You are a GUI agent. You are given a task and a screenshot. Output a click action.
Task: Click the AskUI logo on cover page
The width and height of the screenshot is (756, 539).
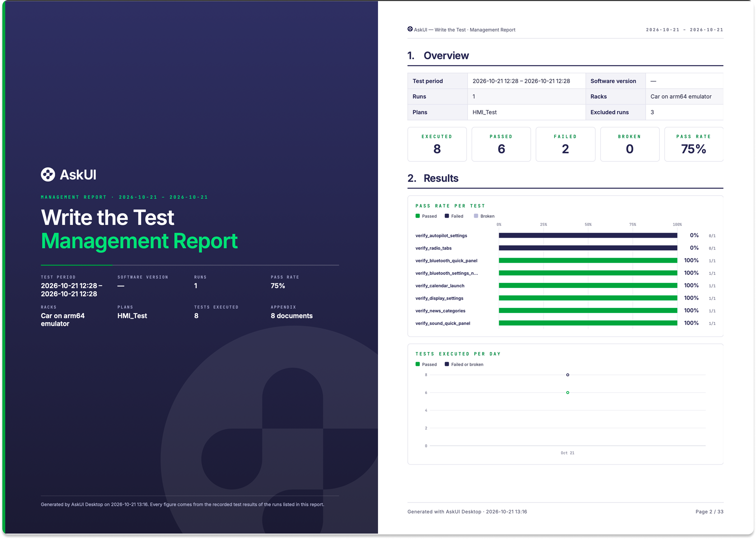pos(68,175)
